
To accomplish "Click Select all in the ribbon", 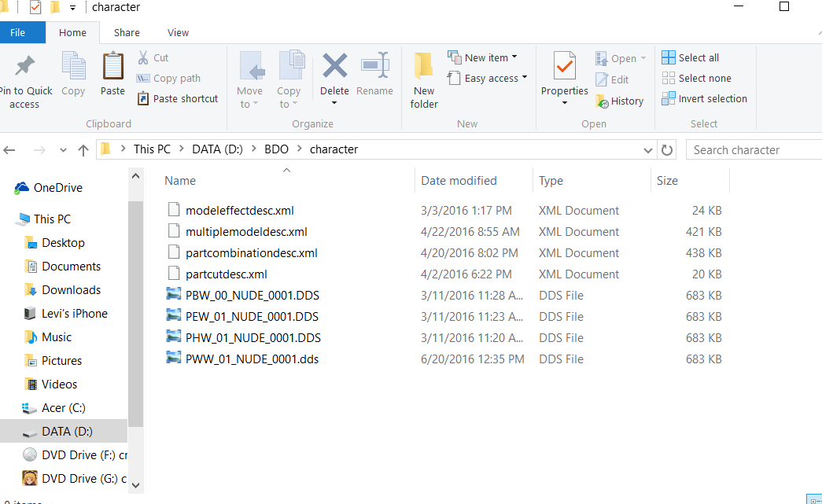I will [x=690, y=58].
